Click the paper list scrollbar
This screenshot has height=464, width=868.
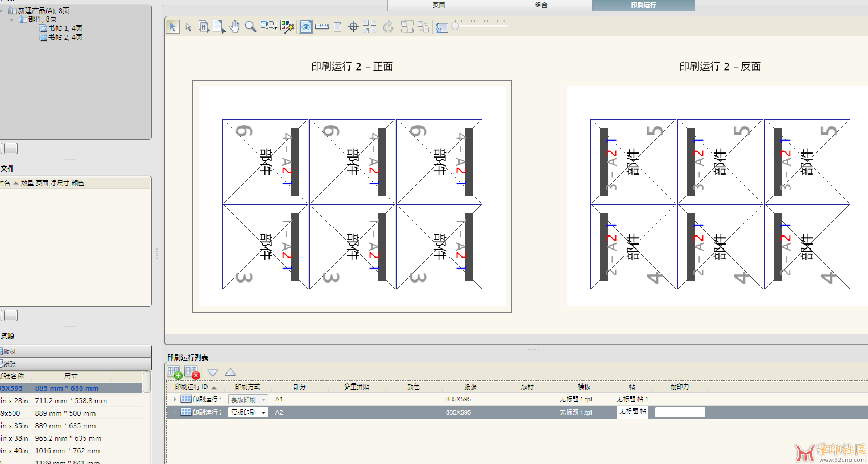click(x=147, y=382)
